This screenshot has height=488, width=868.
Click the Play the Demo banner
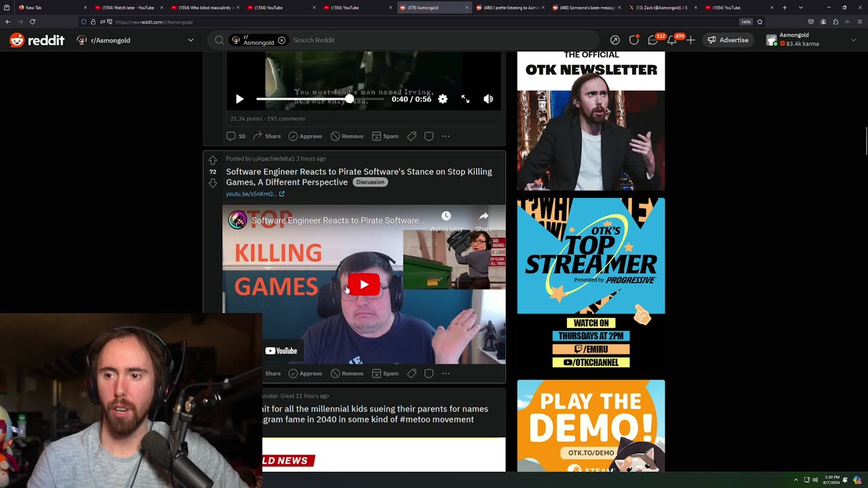[591, 426]
